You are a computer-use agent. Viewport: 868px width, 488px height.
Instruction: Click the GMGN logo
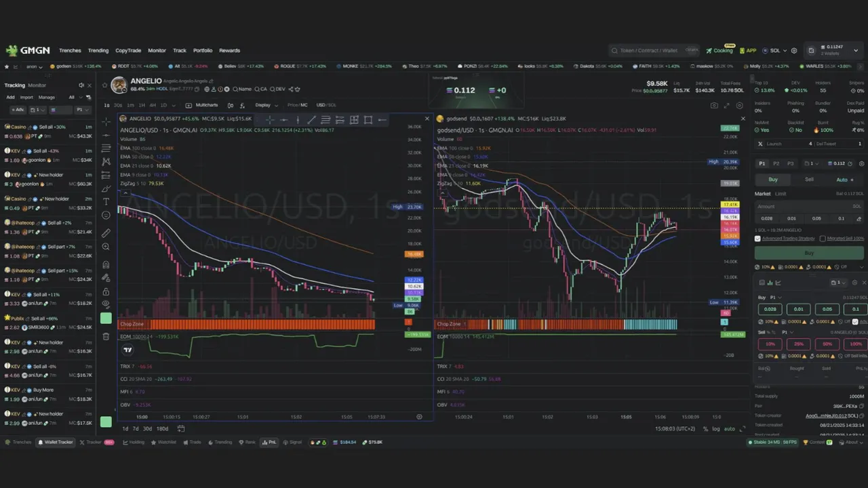tap(28, 50)
